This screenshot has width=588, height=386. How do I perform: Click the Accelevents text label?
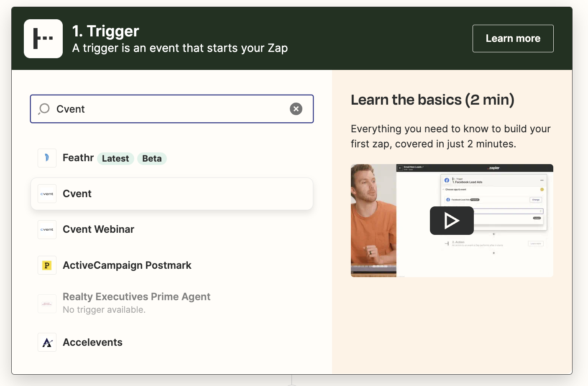92,342
